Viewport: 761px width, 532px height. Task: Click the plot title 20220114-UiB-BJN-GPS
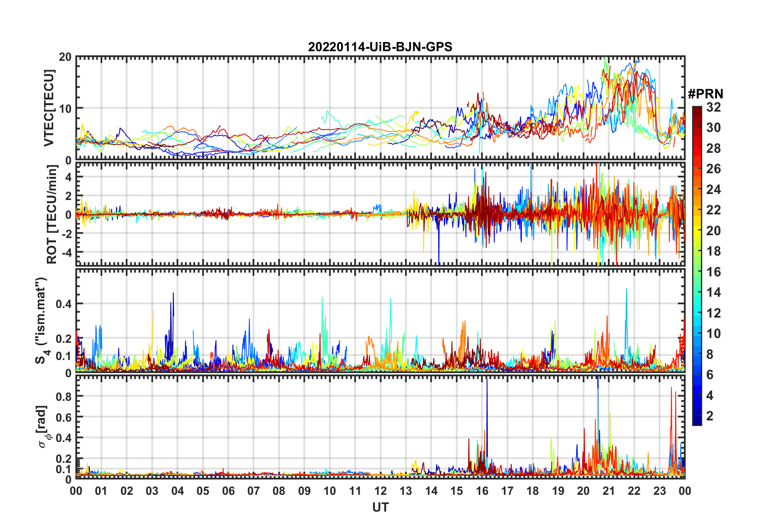point(380,47)
